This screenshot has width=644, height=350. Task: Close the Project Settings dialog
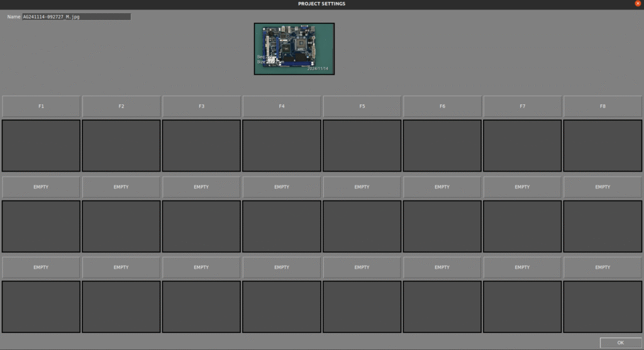(x=638, y=4)
